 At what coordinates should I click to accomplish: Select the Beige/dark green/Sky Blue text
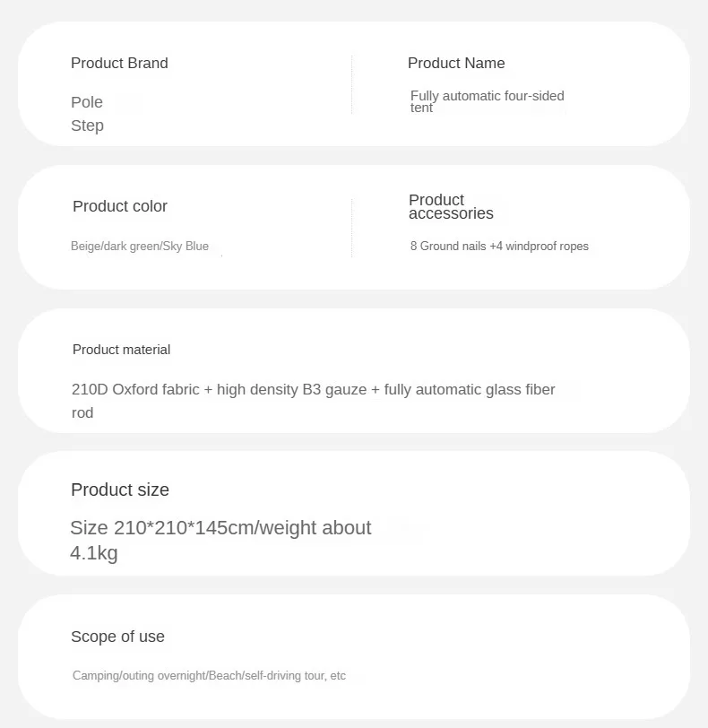coord(140,246)
